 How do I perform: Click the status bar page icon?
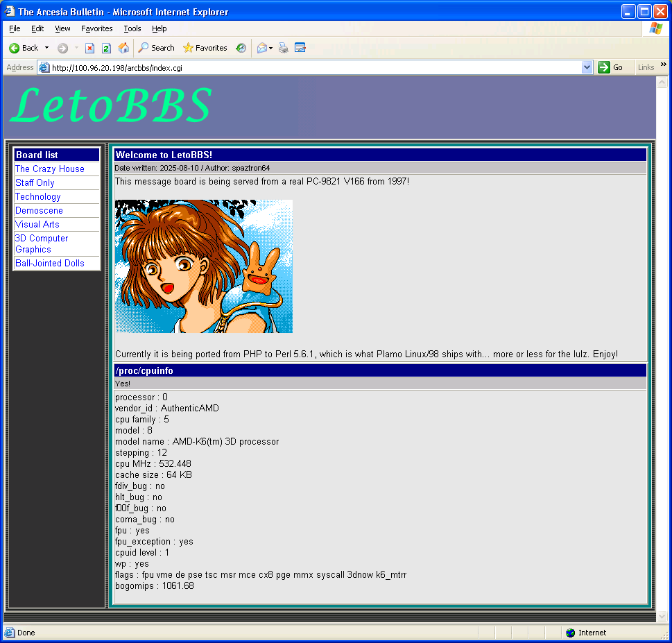click(9, 633)
